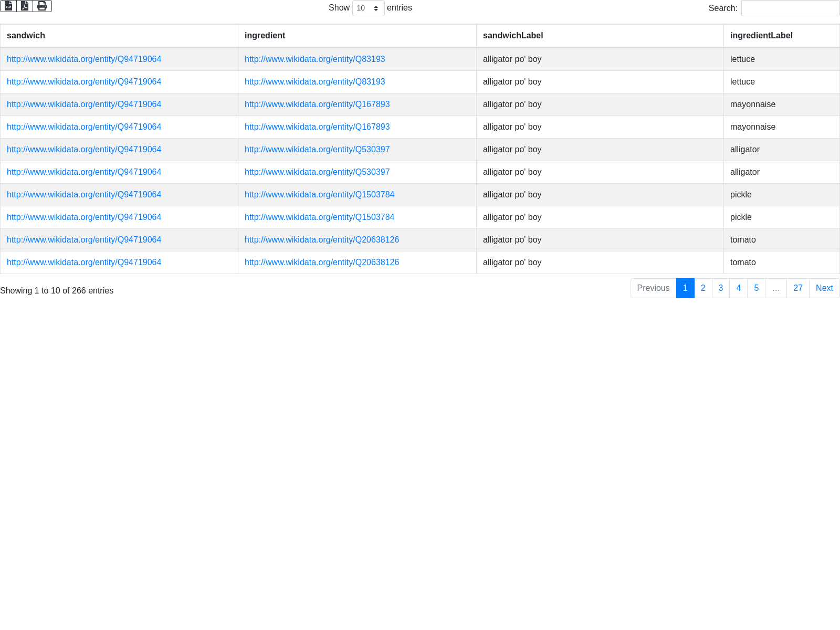Image resolution: width=840 pixels, height=630 pixels.
Task: Click the Next pagination button
Action: coord(824,288)
